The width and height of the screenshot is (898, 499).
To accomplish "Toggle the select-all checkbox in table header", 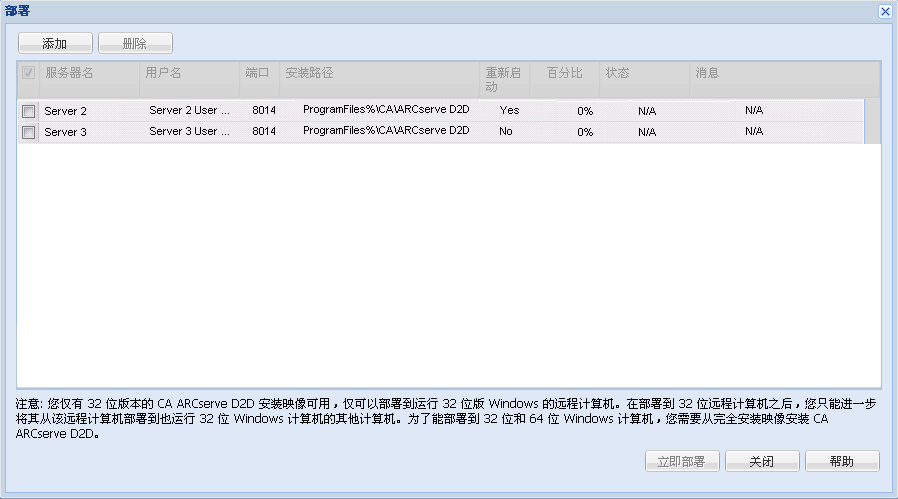I will [x=28, y=73].
